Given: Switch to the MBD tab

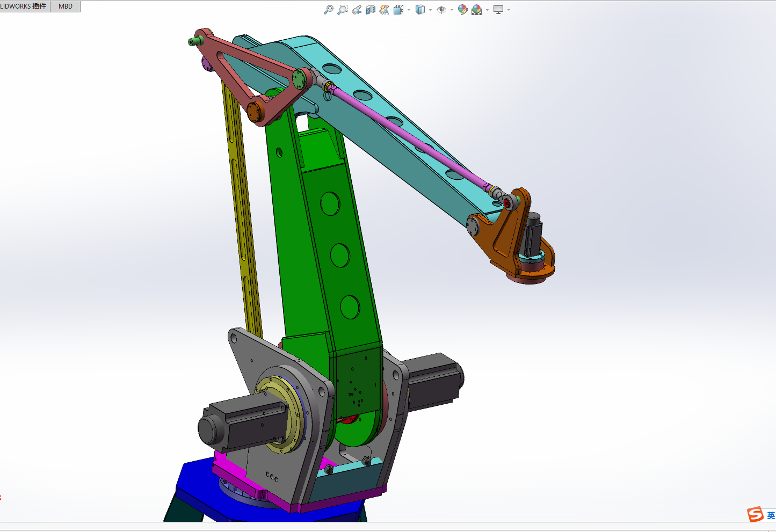Looking at the screenshot, I should click(x=66, y=6).
